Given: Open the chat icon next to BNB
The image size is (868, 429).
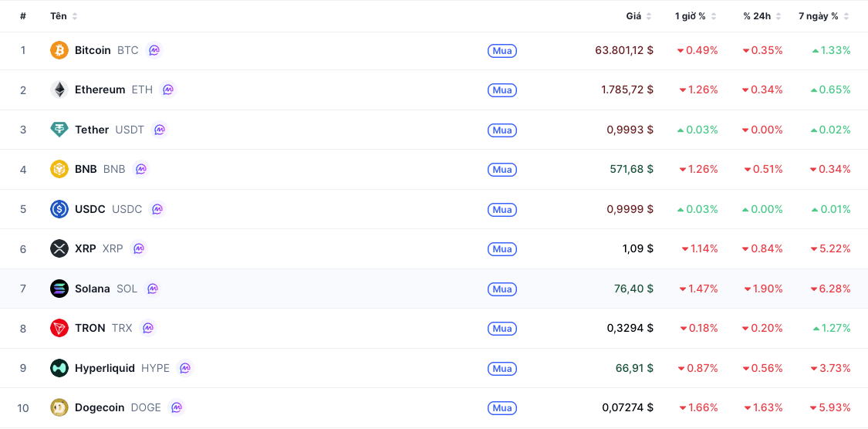Looking at the screenshot, I should pos(140,169).
